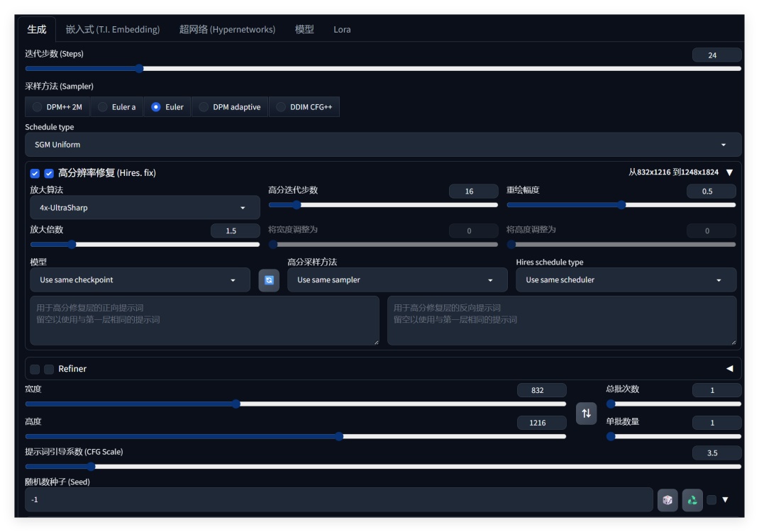Viewport: 759px width, 532px height.
Task: Open the 超网络 (Hypernetworks) tab
Action: point(227,30)
